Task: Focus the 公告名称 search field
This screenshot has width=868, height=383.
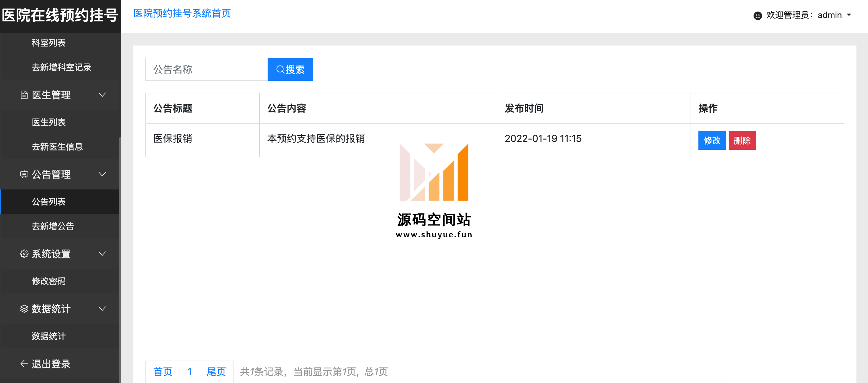Action: 207,70
